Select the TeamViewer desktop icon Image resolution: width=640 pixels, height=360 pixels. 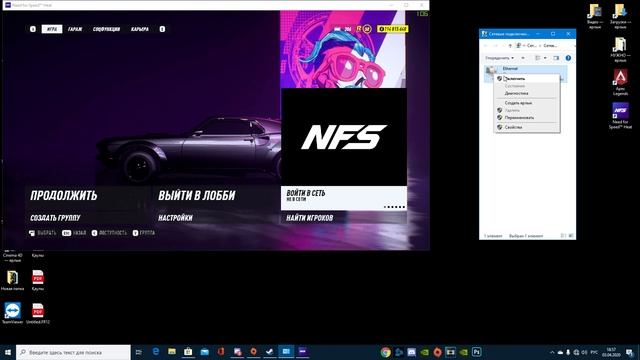click(x=12, y=313)
